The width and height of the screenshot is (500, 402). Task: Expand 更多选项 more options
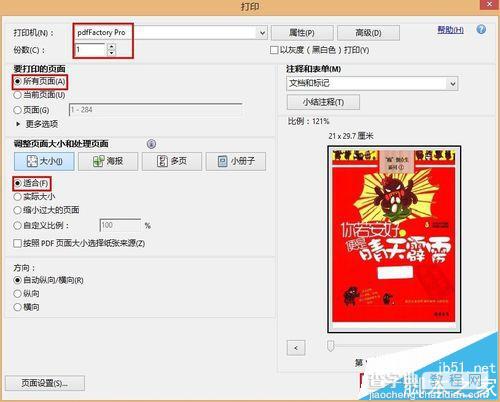pos(37,124)
